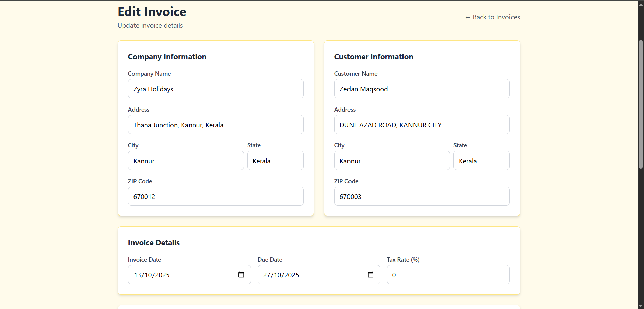Click the Tax Rate percentage field
The image size is (644, 309).
[x=448, y=275]
